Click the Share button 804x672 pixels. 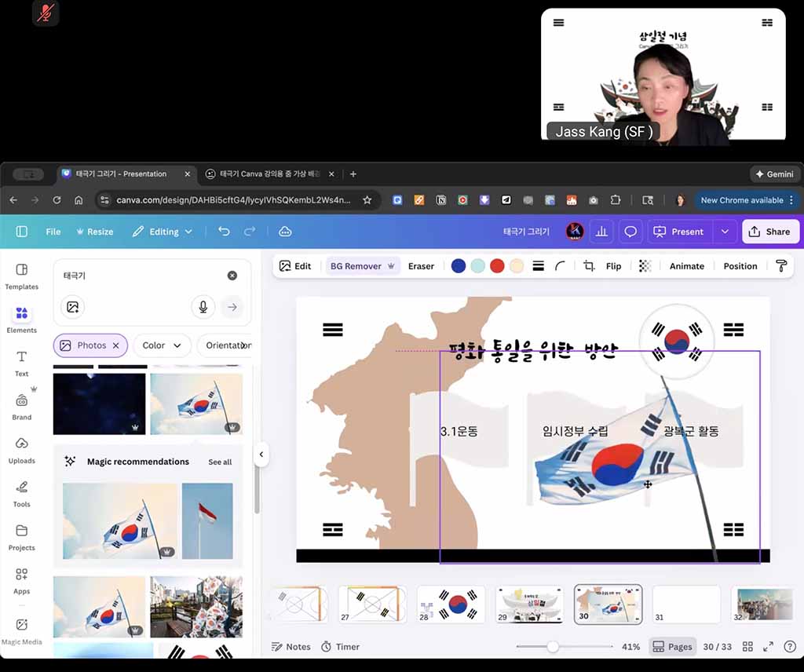[769, 232]
